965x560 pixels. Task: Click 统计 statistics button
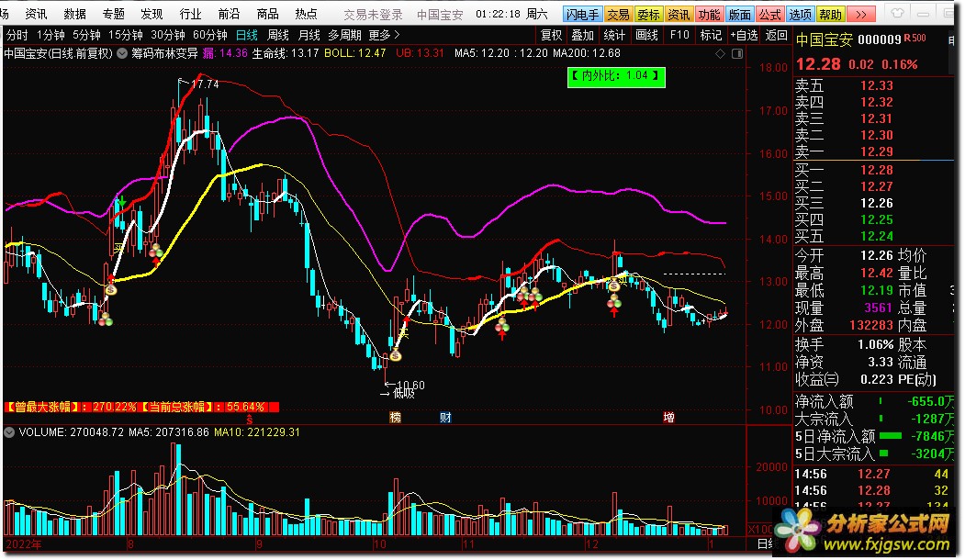click(614, 35)
